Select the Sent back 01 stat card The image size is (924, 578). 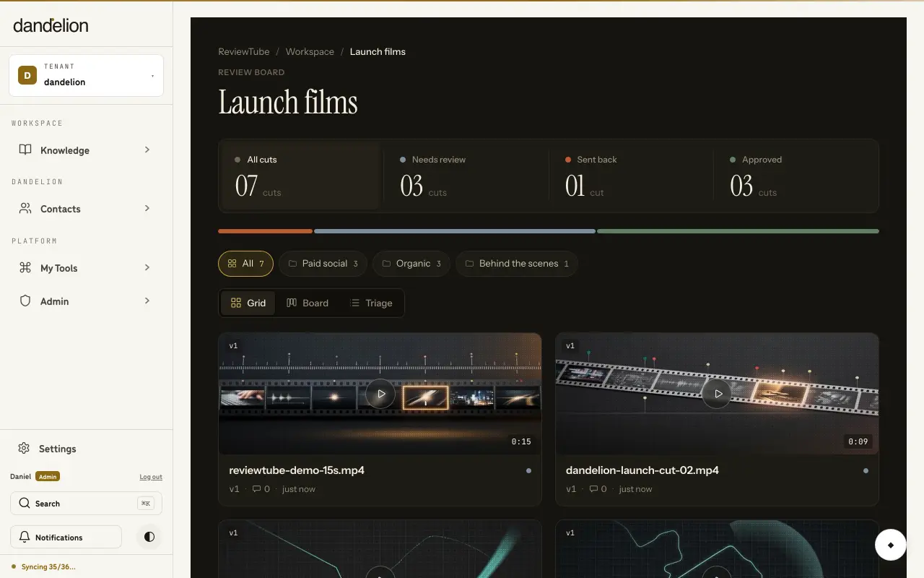tap(631, 176)
